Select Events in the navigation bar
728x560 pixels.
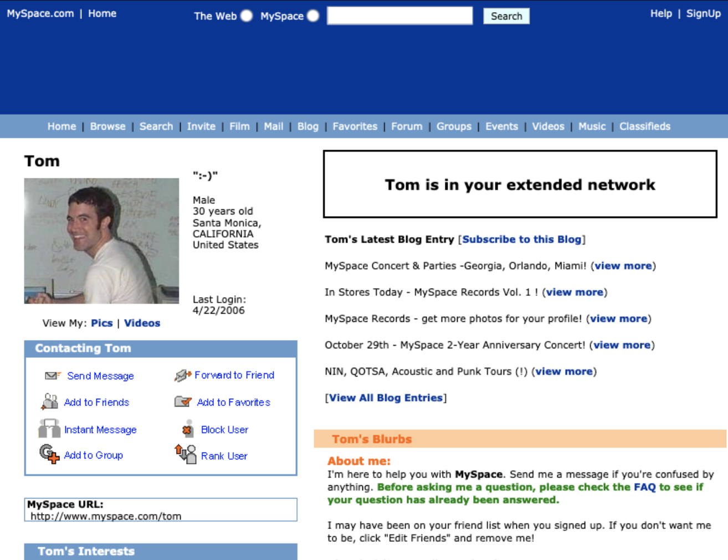(x=502, y=126)
